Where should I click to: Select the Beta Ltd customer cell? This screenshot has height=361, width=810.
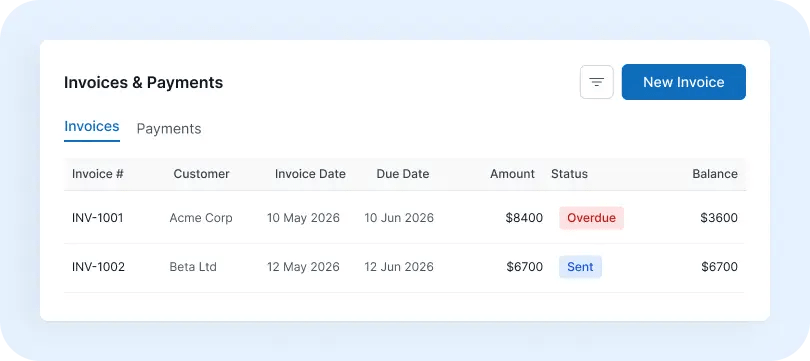coord(193,267)
